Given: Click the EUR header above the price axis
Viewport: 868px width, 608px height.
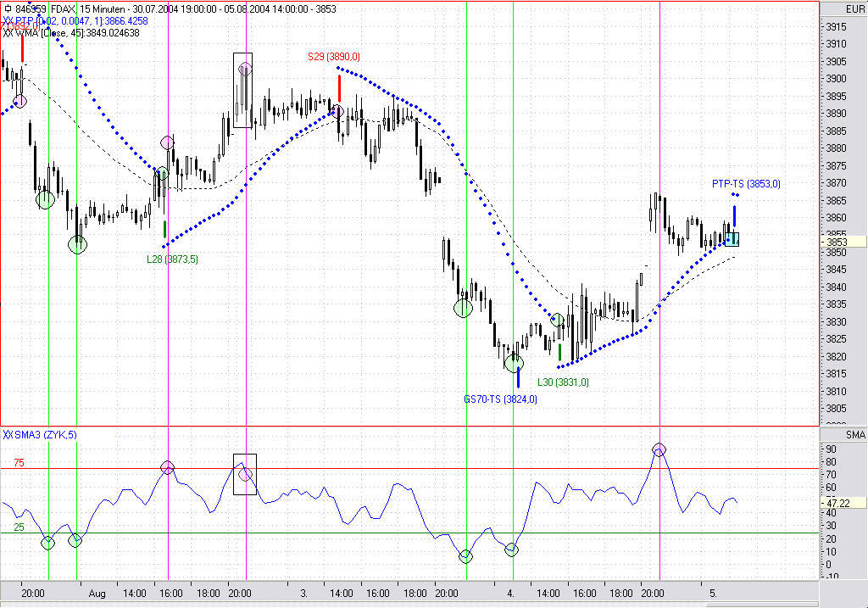Looking at the screenshot, I should tap(854, 8).
